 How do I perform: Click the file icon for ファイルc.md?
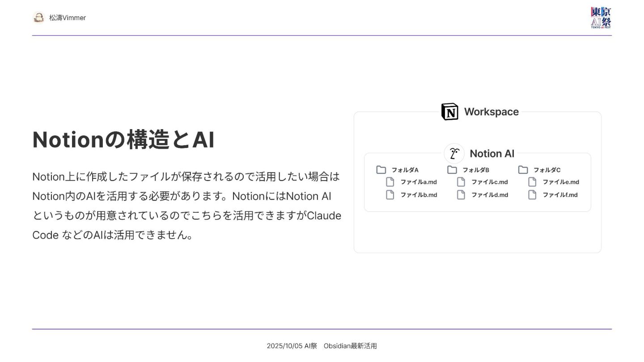(461, 182)
